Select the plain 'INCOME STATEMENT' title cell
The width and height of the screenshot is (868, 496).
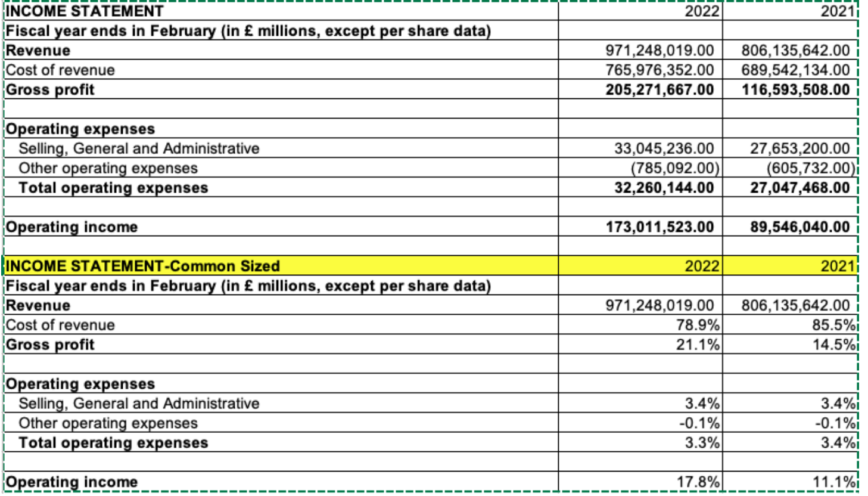[x=281, y=11]
